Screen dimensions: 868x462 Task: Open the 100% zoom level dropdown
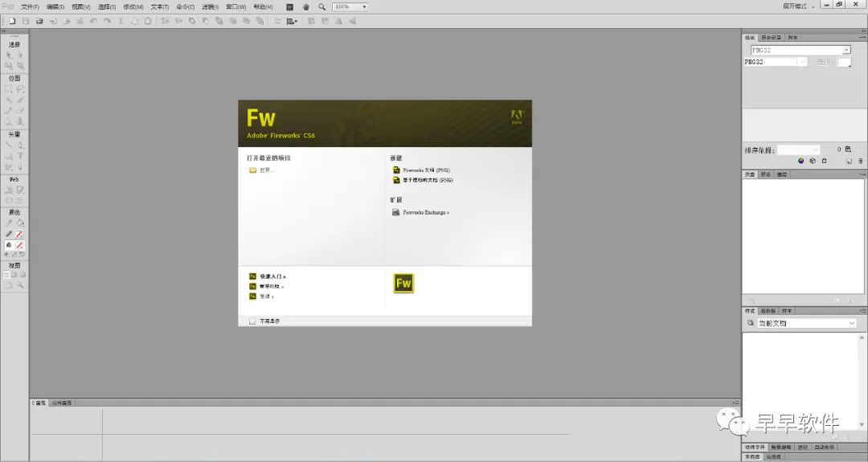click(x=350, y=6)
